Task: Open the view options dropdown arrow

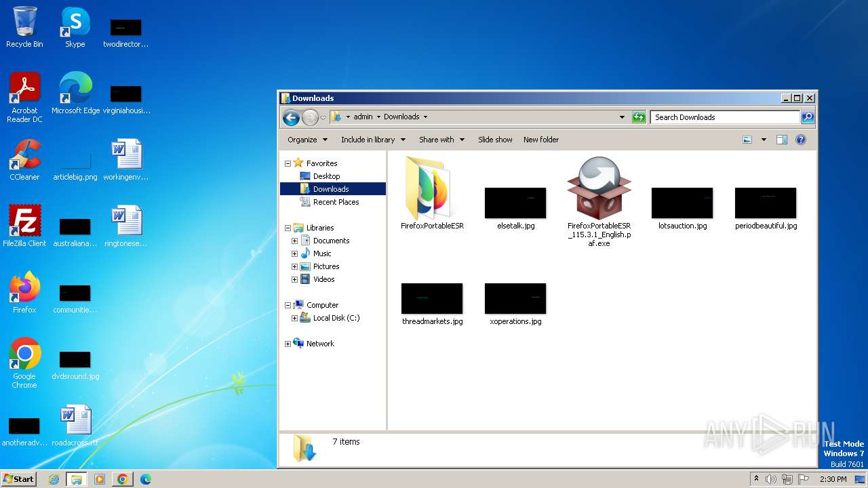Action: tap(764, 140)
